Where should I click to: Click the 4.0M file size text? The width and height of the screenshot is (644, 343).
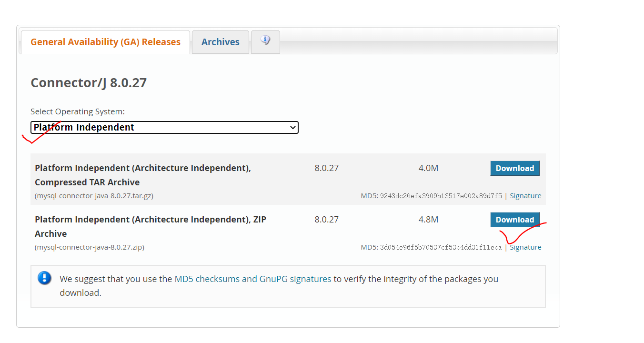point(428,168)
